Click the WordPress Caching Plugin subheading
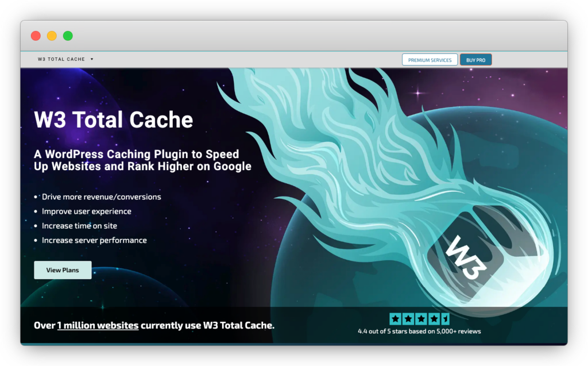Screen dimensions: 588x366 [142, 160]
